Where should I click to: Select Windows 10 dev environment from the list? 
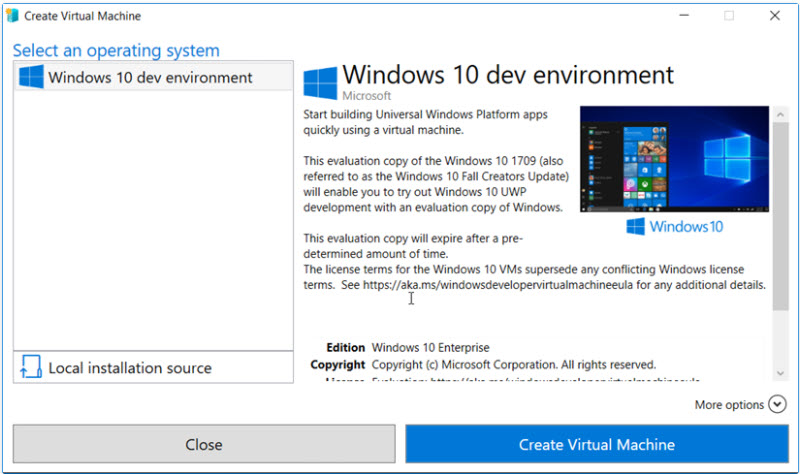(x=150, y=77)
